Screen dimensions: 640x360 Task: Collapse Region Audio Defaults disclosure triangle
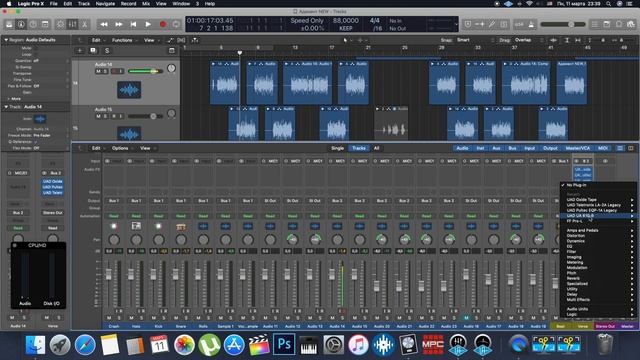click(x=6, y=40)
